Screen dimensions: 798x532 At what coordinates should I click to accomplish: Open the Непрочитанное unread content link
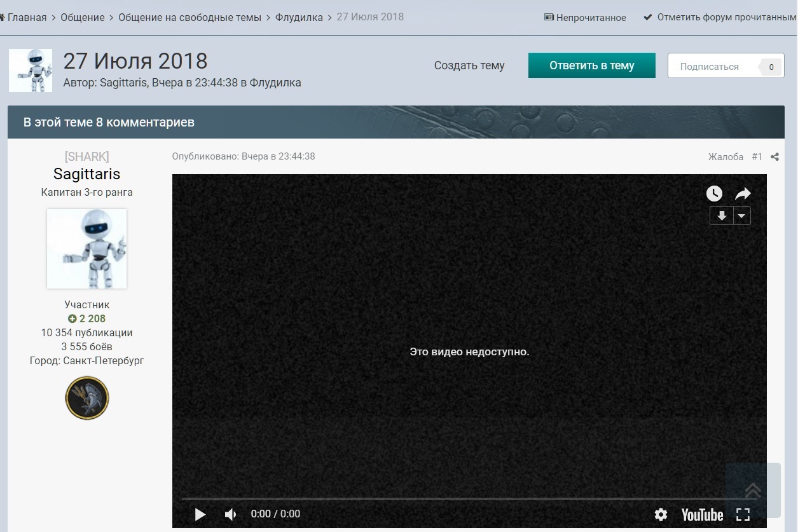585,18
